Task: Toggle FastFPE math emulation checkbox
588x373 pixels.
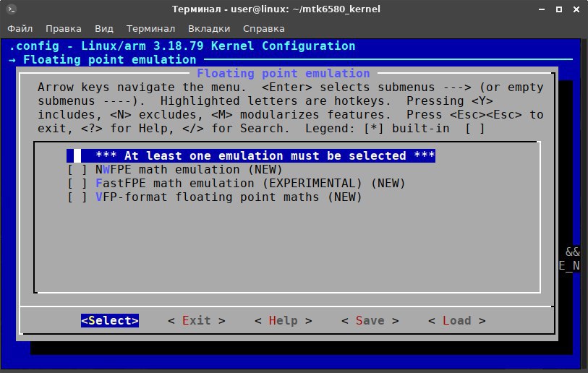Action: (x=77, y=184)
